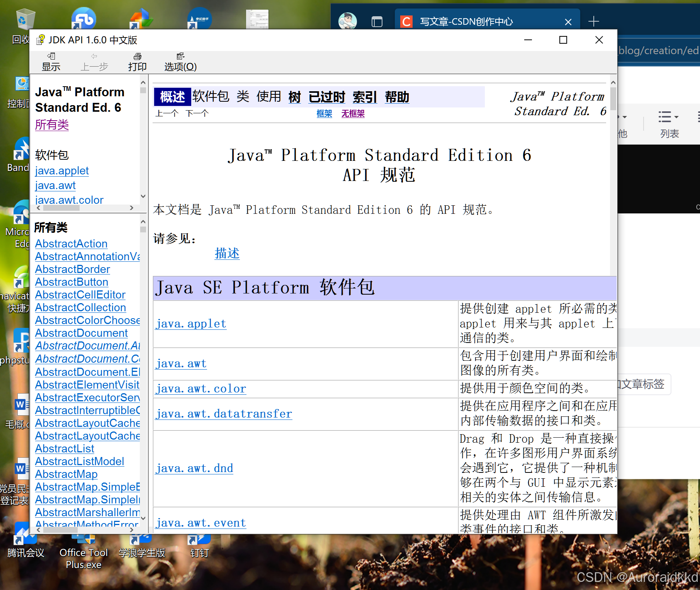Screen dimensions: 700x590
Task: Open the java.applet package link
Action: 62,171
